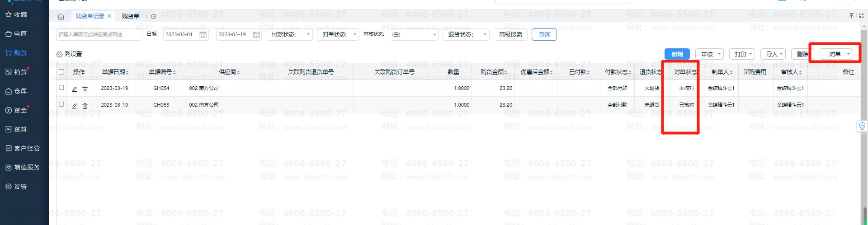Viewport: 868px width, 225px height.
Task: Tick the checkbox for row GH054
Action: [61, 88]
